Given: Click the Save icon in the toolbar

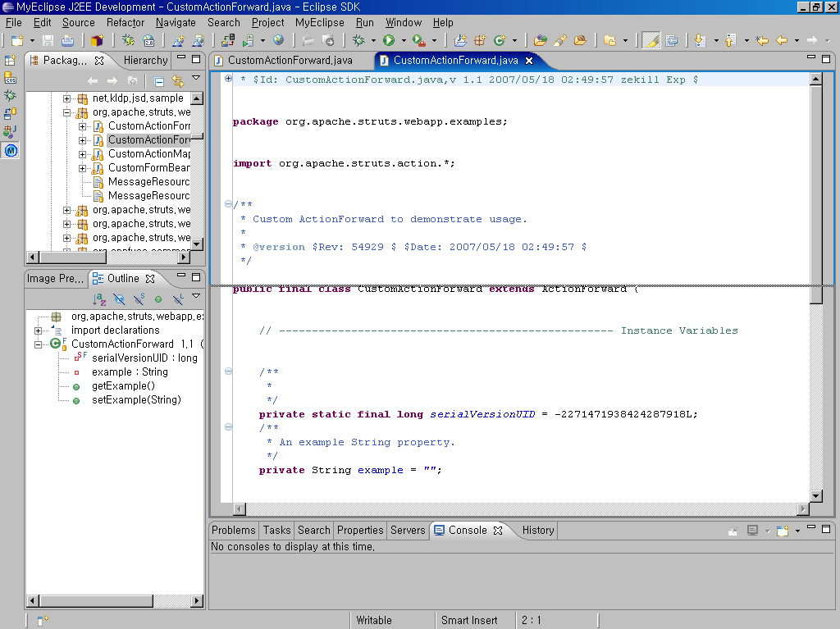Looking at the screenshot, I should coord(48,40).
